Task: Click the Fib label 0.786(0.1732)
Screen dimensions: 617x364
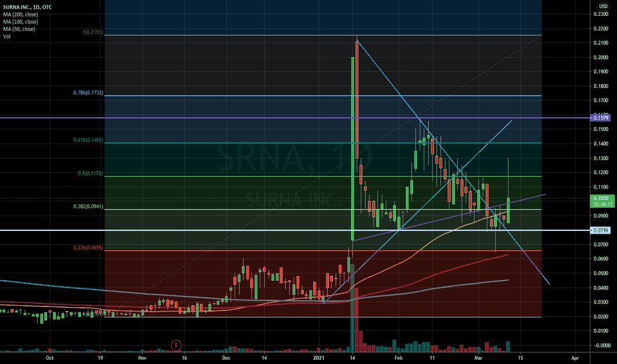Action: [x=88, y=93]
